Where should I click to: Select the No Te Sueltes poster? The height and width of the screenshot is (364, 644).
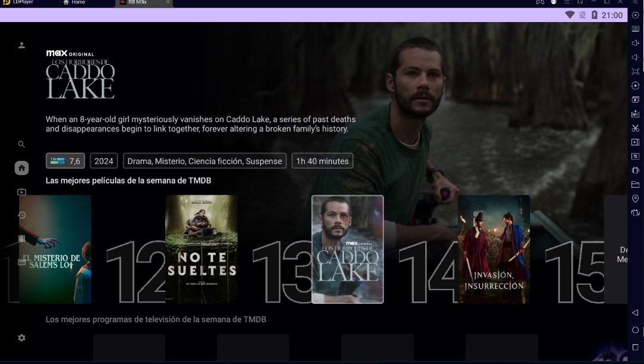coord(201,249)
